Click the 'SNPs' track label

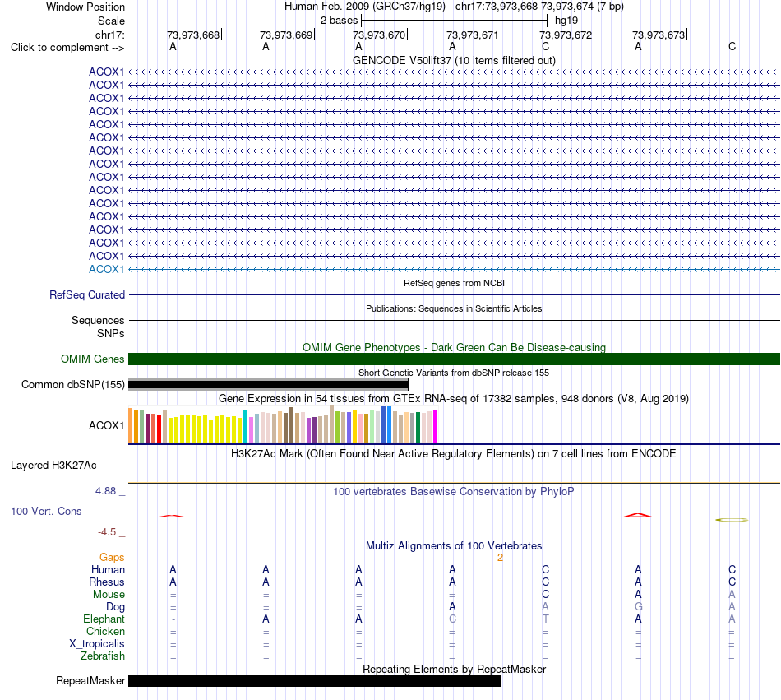[111, 333]
